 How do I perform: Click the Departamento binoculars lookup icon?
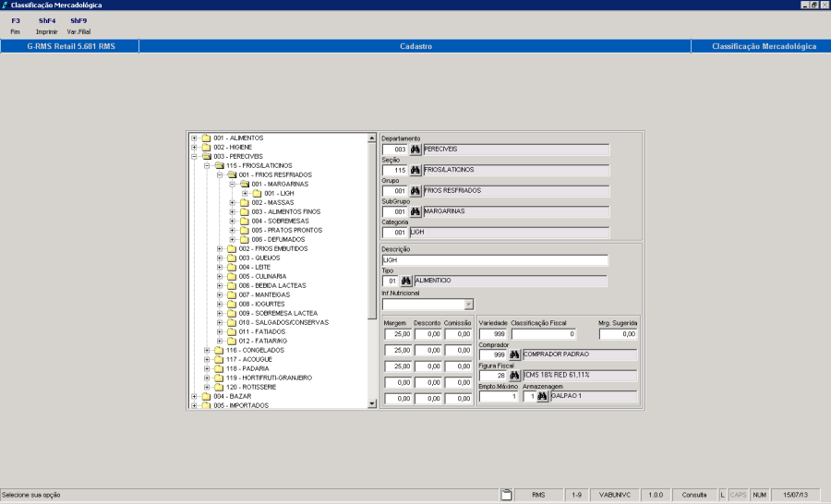pos(415,150)
